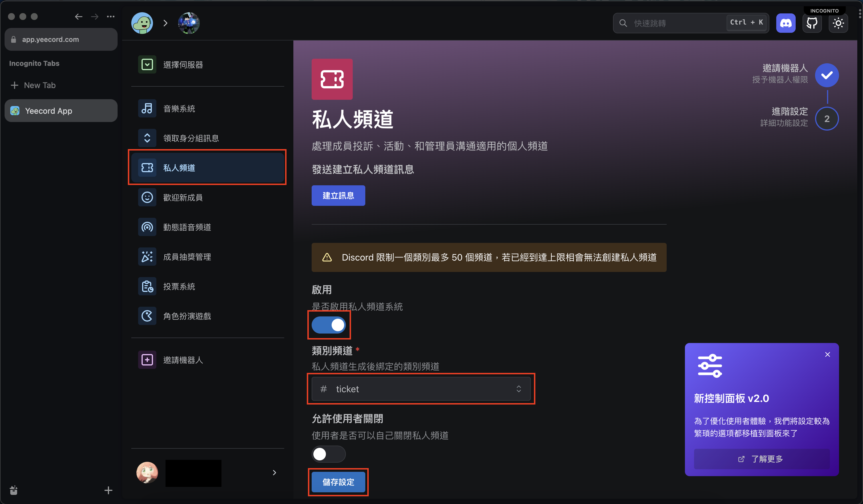The height and width of the screenshot is (504, 863).
Task: Click the GitHub icon in top bar
Action: 812,23
